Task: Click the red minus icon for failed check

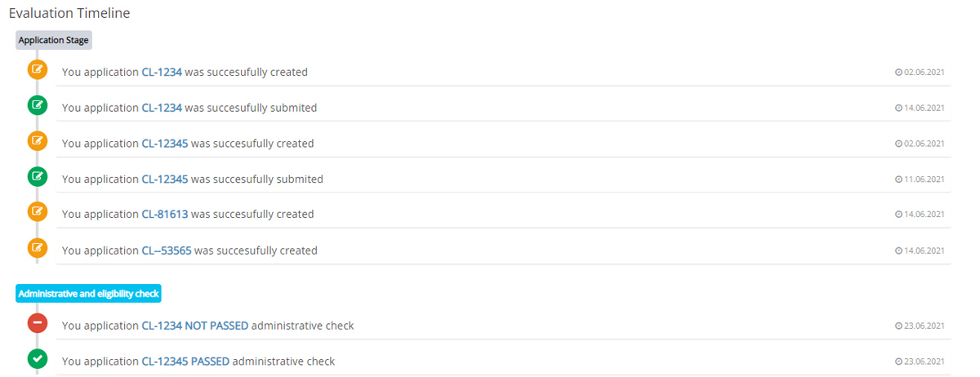Action: (38, 323)
